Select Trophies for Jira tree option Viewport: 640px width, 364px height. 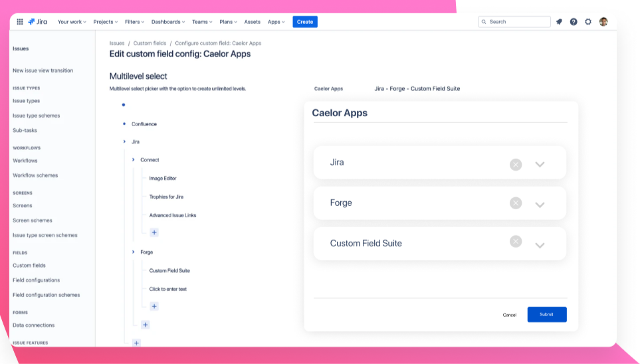pyautogui.click(x=166, y=197)
